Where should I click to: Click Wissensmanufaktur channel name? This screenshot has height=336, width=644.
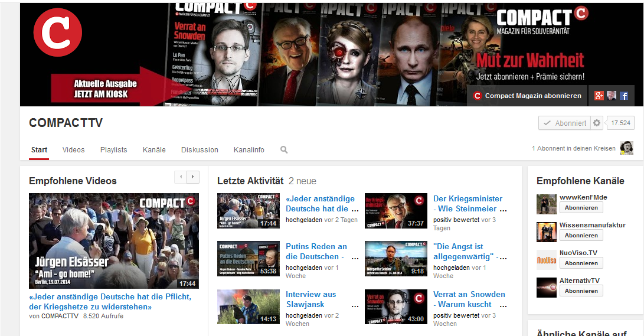(592, 225)
